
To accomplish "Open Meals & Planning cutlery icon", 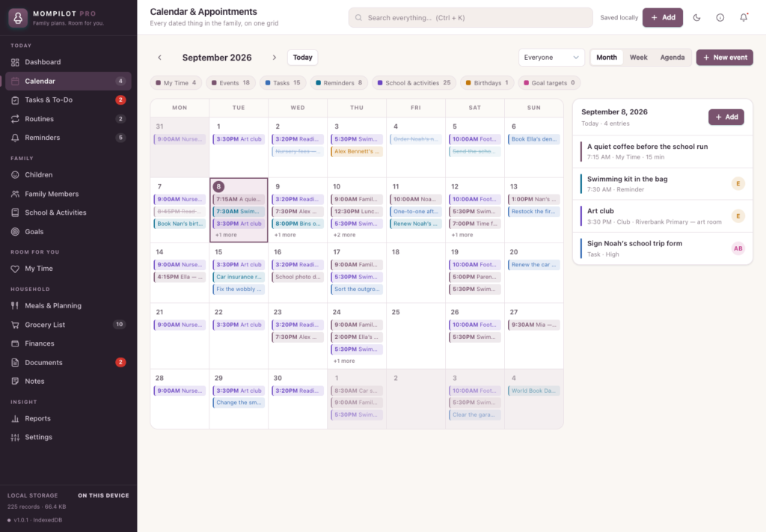I will (15, 306).
